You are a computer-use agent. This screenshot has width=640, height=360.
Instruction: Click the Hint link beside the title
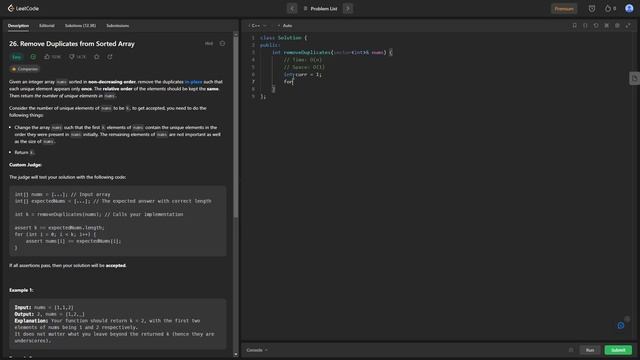click(x=209, y=43)
